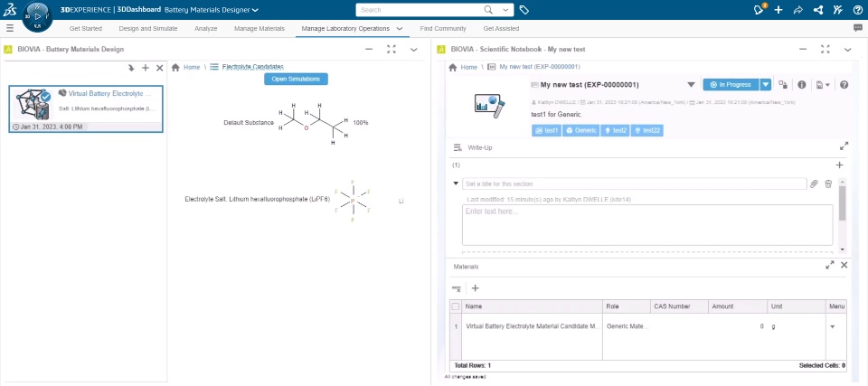Click the search magnifier icon
Viewport: 868px width, 386px height.
point(488,10)
